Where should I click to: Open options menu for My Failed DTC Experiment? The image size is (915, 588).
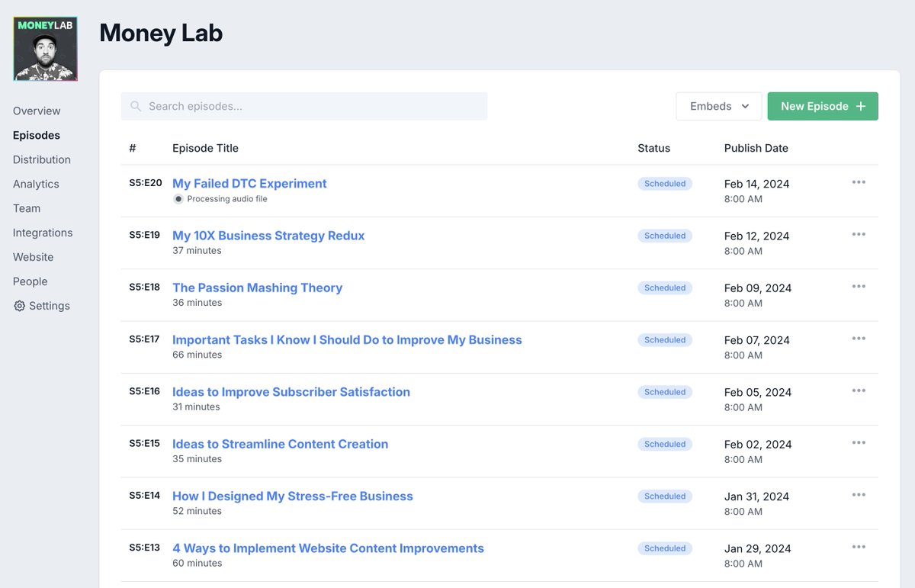pos(859,182)
